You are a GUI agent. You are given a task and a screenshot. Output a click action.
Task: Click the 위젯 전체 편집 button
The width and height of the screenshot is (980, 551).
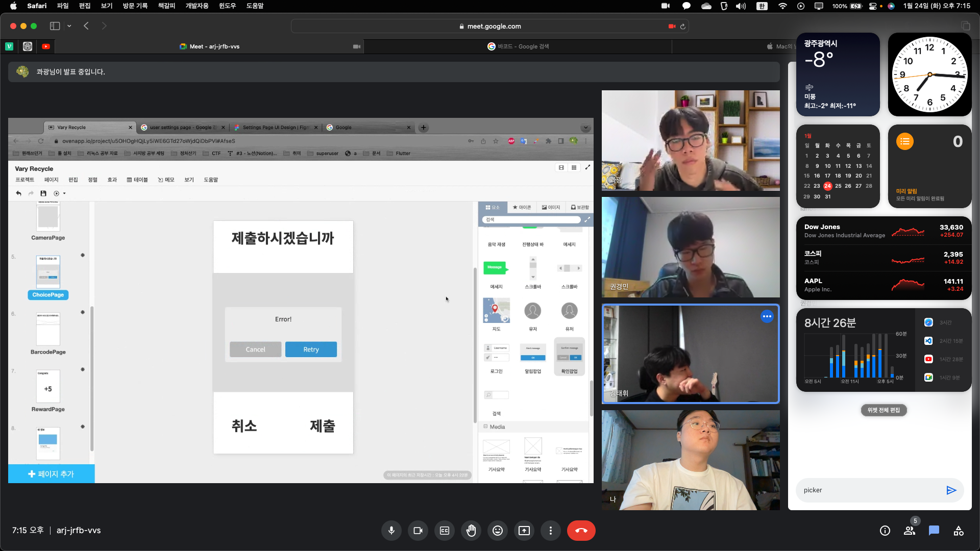(884, 410)
